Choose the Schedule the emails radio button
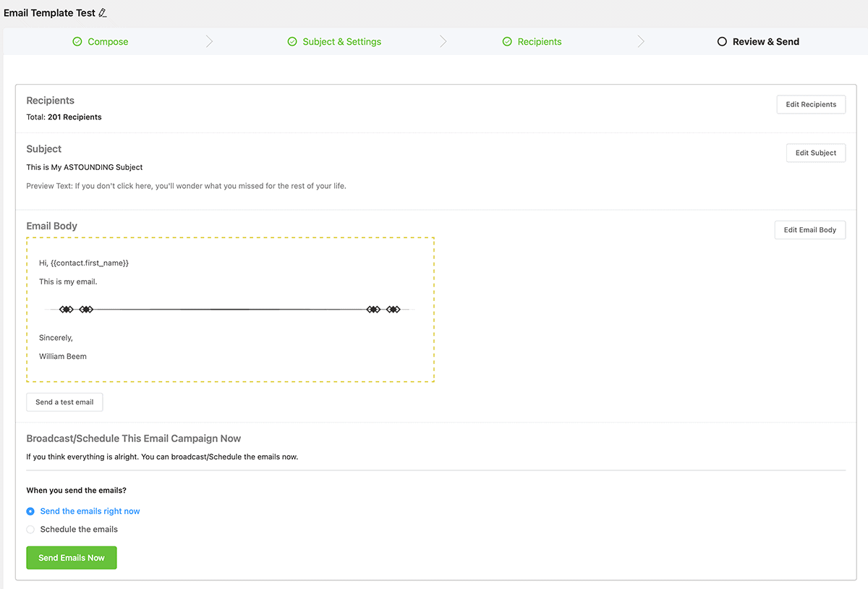This screenshot has width=868, height=589. pos(30,530)
